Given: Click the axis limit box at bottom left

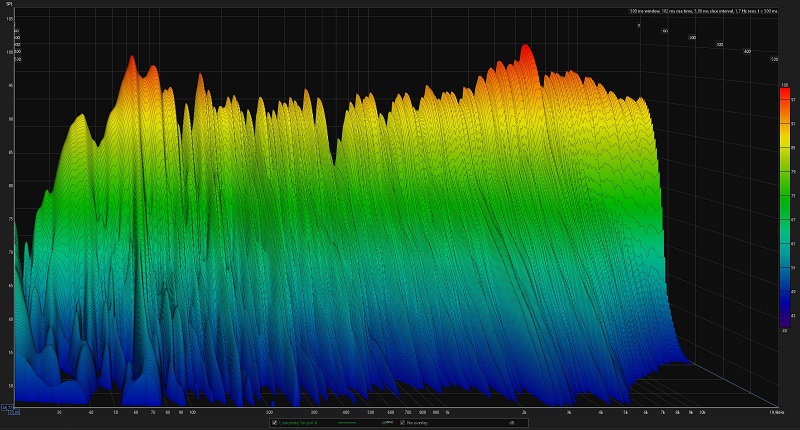Looking at the screenshot, I should click(x=7, y=408).
